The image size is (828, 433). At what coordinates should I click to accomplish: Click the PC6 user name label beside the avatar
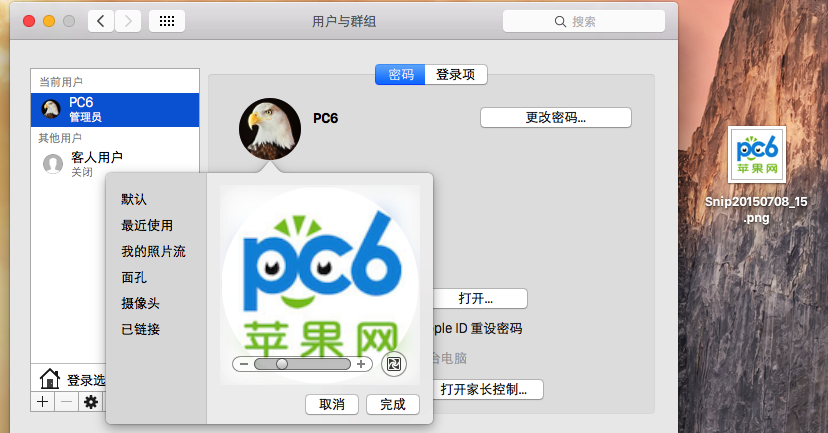(325, 118)
